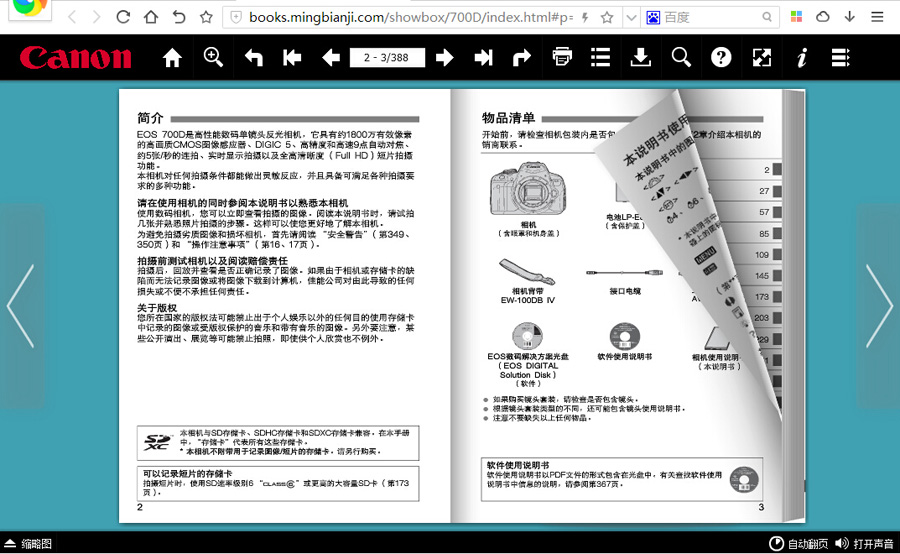This screenshot has width=900, height=554.
Task: Toggle fullscreen mode
Action: pyautogui.click(x=762, y=57)
